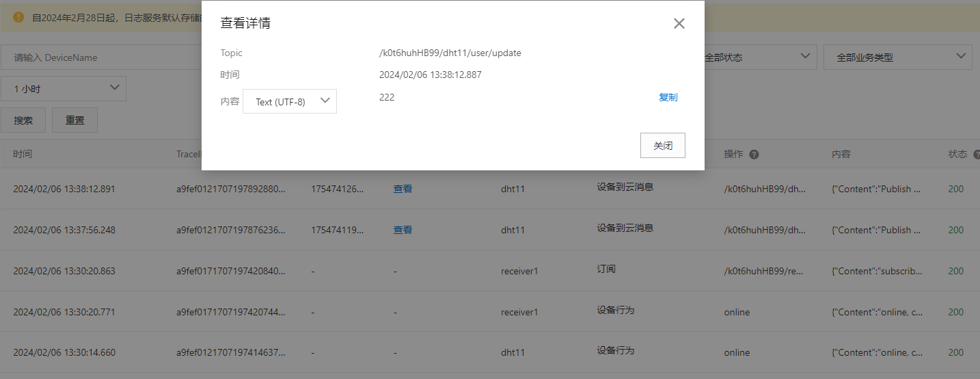Click TraceID a9fef0121707197414637...
The width and height of the screenshot is (980, 379).
(x=231, y=352)
